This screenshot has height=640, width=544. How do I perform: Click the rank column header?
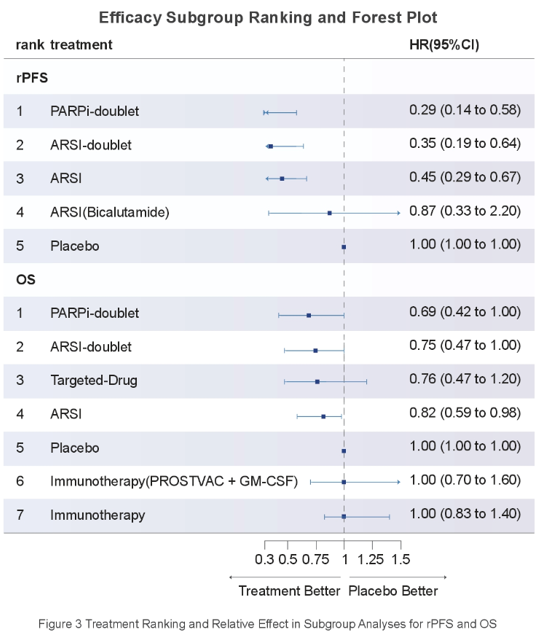30,44
